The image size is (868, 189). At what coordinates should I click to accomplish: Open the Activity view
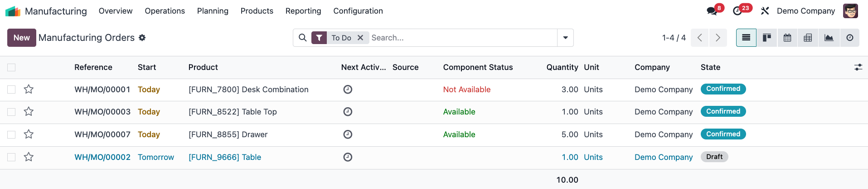click(x=850, y=38)
